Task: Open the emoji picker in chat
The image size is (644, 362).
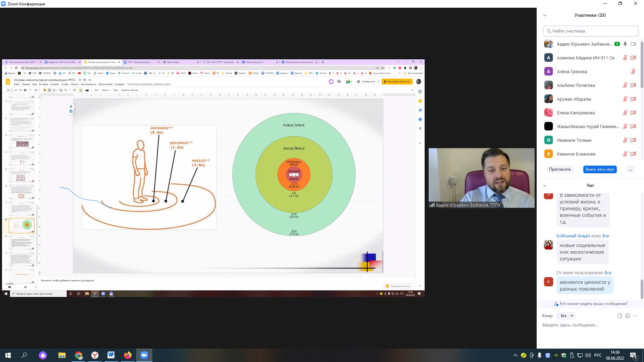Action: coord(628,316)
